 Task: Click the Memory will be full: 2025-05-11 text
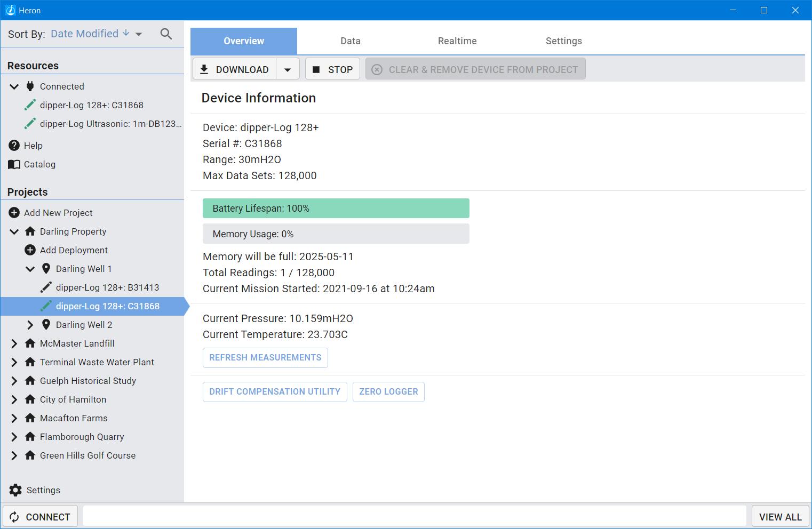[278, 257]
